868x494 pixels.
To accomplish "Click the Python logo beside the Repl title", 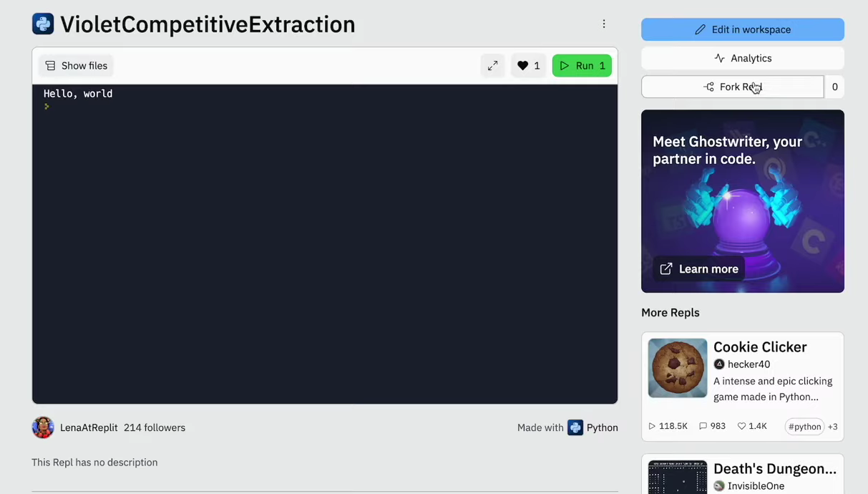I will click(43, 24).
